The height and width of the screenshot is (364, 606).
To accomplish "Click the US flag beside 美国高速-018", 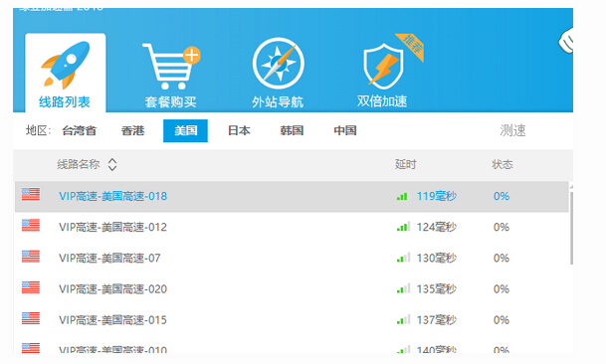I will [31, 194].
